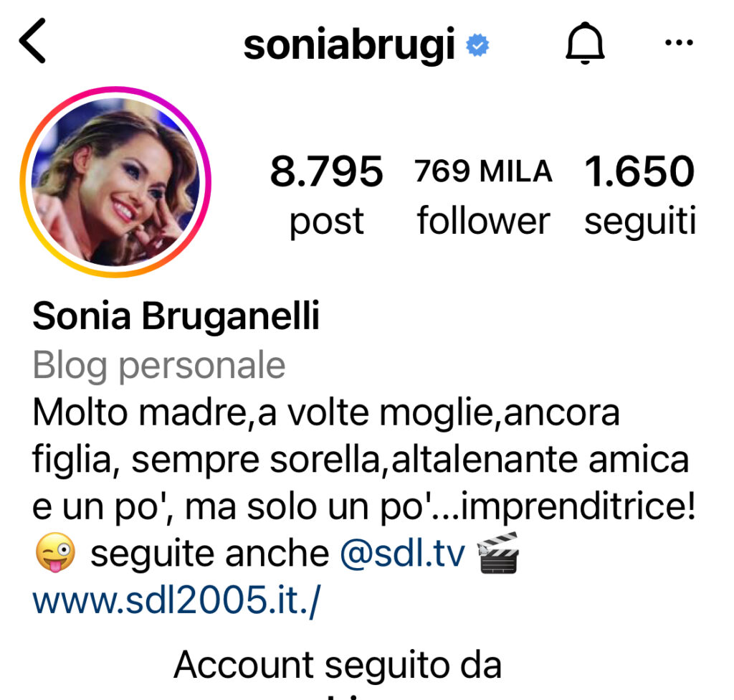Open the 8.795 posts count
This screenshot has width=734, height=700.
[327, 171]
